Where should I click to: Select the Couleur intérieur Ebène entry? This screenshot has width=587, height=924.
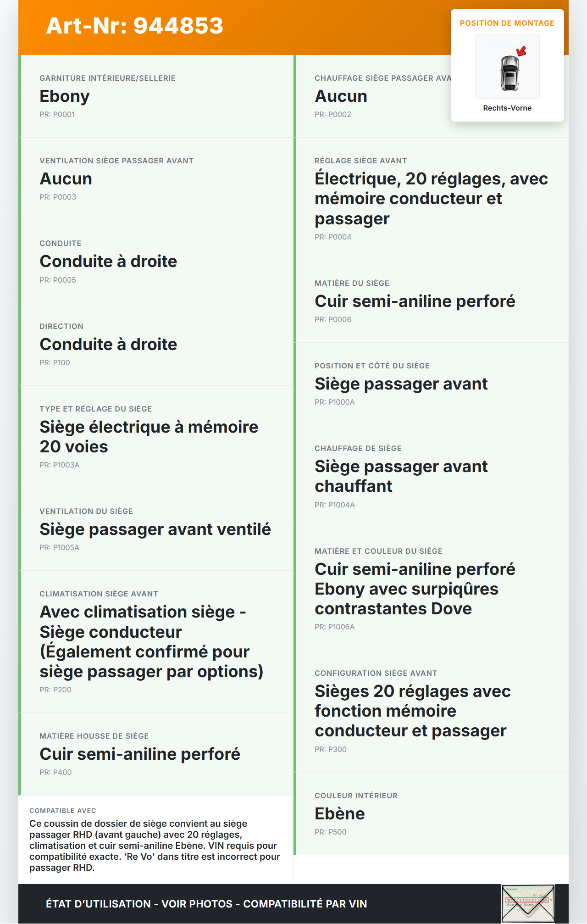(x=339, y=814)
